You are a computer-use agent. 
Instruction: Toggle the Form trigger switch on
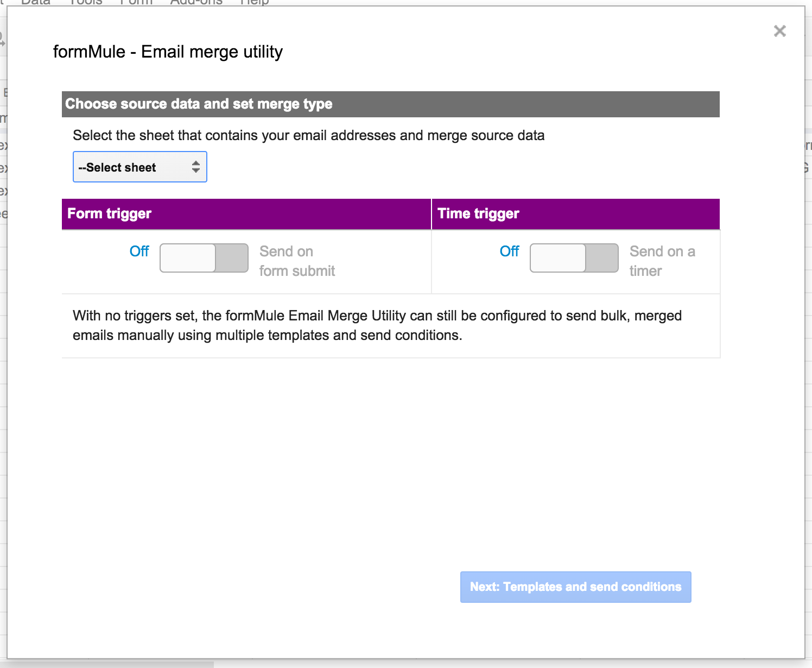point(204,258)
